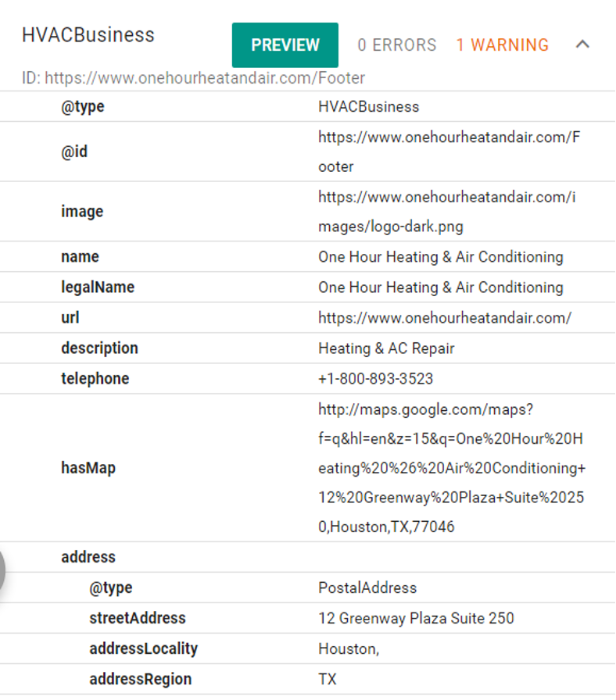This screenshot has width=616, height=700.
Task: Select the @id row label
Action: [74, 152]
